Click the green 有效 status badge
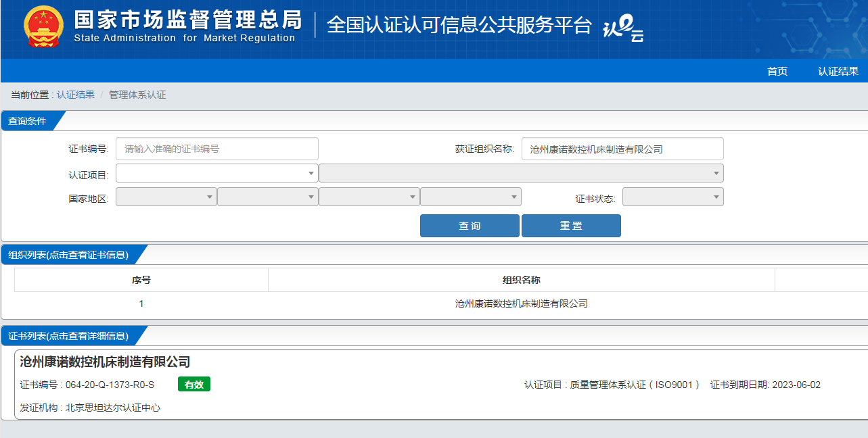 coord(194,385)
